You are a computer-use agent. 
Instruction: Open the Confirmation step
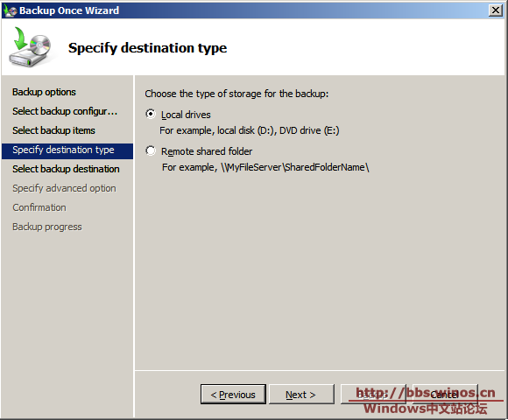point(39,207)
